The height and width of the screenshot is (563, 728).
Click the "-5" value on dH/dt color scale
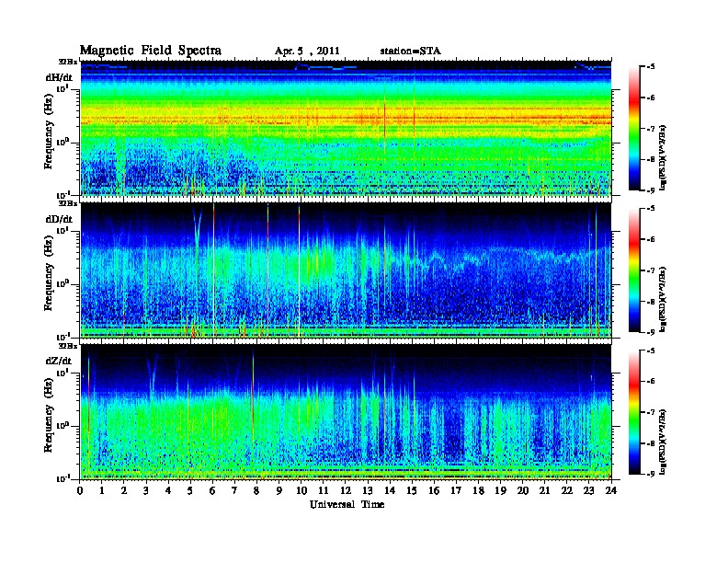coord(650,67)
